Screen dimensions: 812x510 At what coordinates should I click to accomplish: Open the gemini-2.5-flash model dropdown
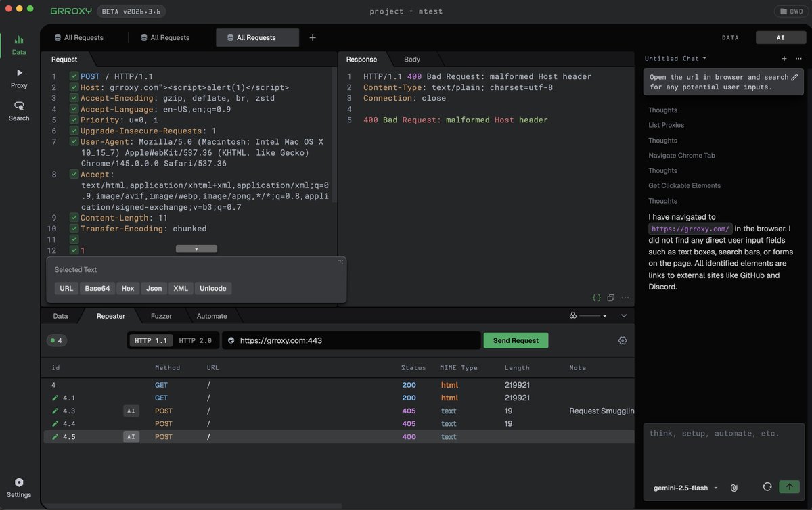coord(685,488)
